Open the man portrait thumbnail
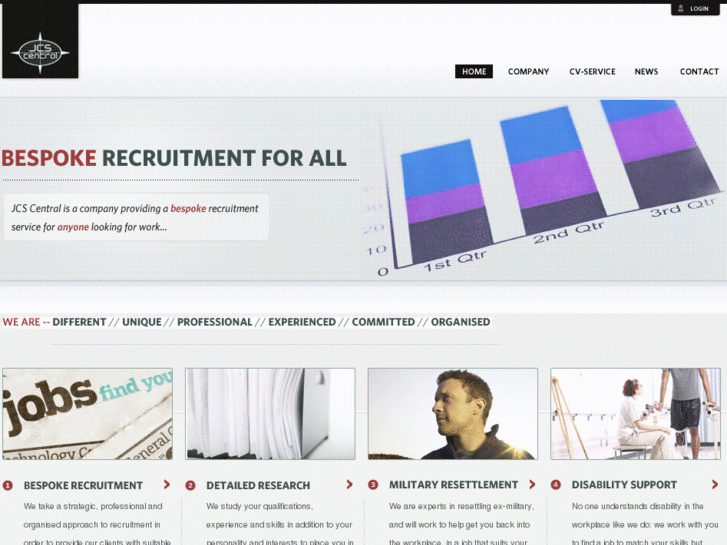 453,414
